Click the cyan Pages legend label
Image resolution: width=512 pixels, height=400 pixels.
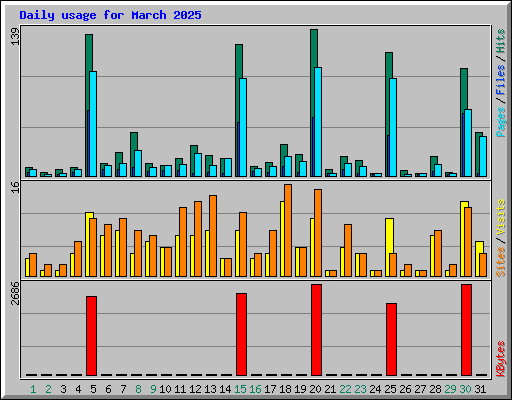point(501,122)
